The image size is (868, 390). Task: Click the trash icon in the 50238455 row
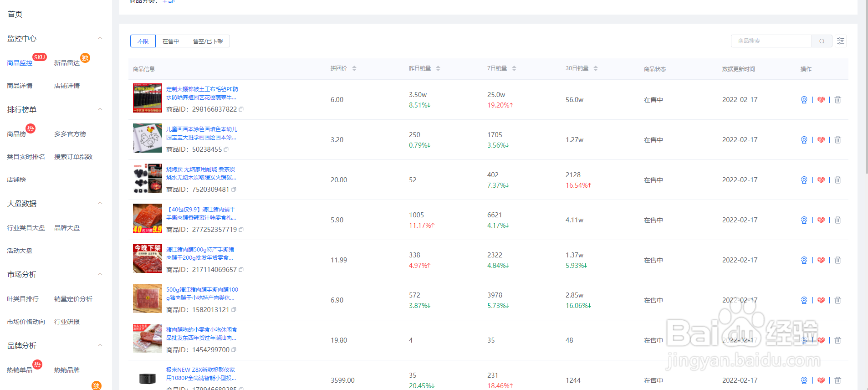838,140
